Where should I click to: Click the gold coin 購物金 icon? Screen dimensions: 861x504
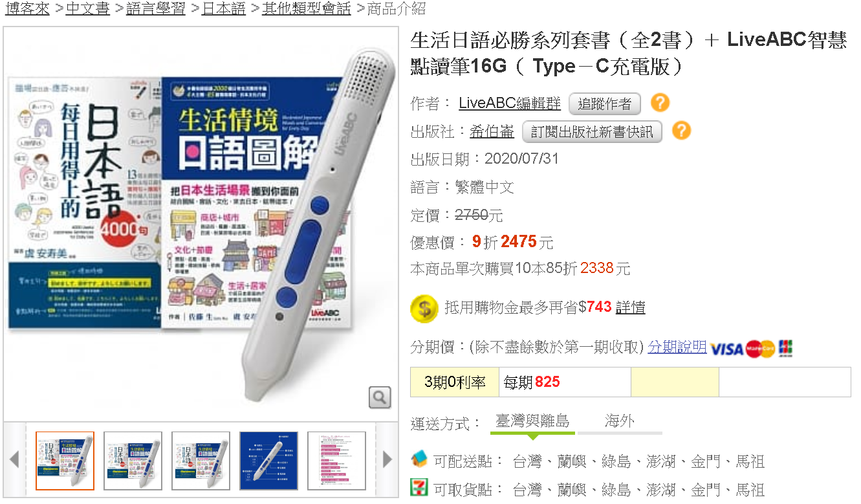[424, 308]
